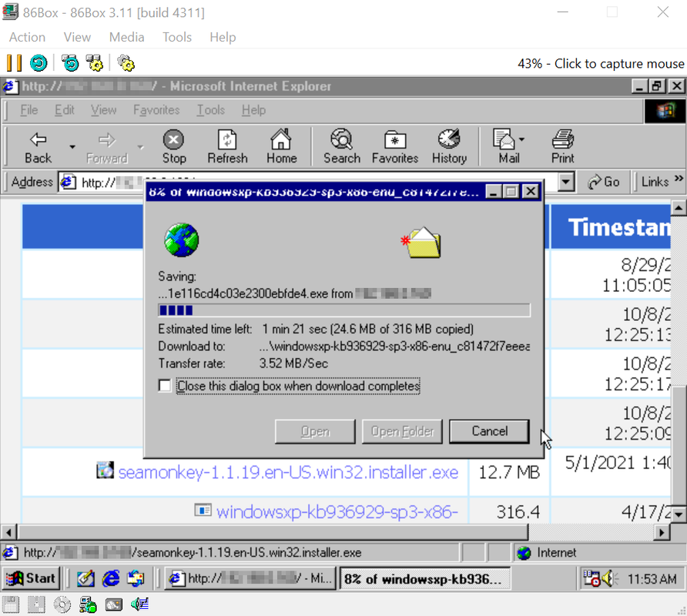687x616 pixels.
Task: Click the seamonkey-1.1.19 installer link
Action: pyautogui.click(x=288, y=472)
